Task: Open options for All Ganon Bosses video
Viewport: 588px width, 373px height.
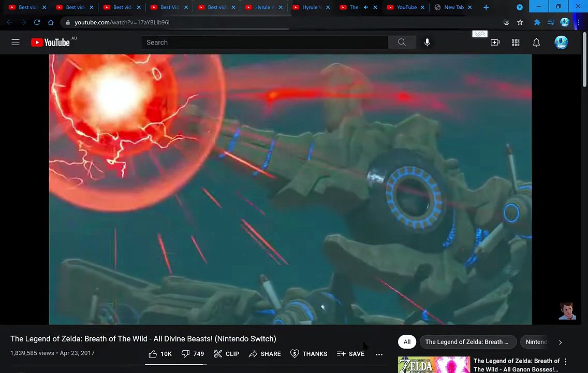Action: click(x=566, y=362)
